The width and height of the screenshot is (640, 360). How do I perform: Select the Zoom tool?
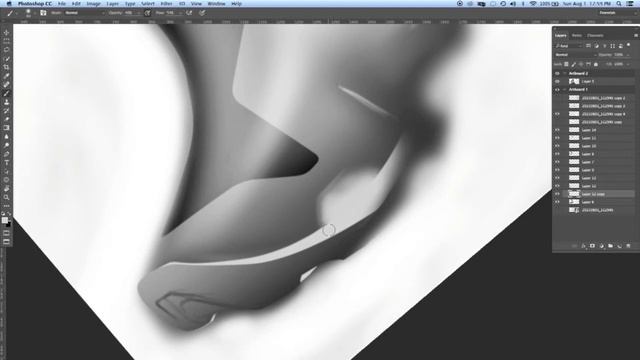[6, 197]
